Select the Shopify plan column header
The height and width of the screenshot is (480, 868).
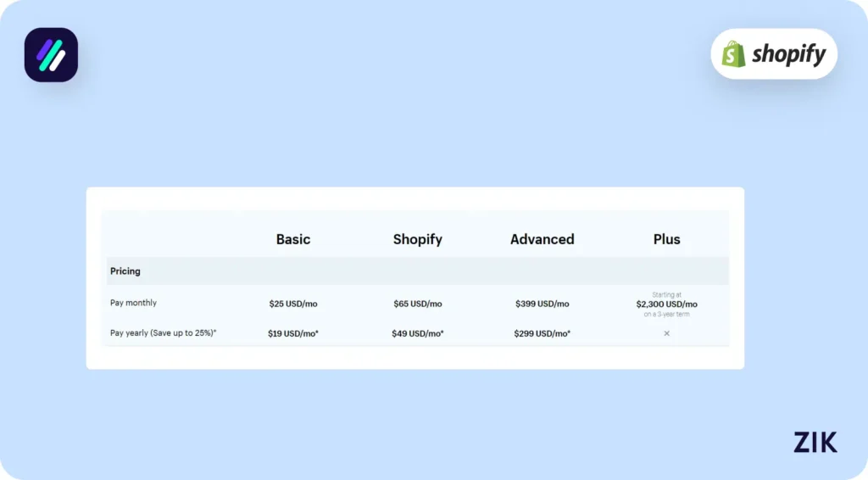point(417,239)
